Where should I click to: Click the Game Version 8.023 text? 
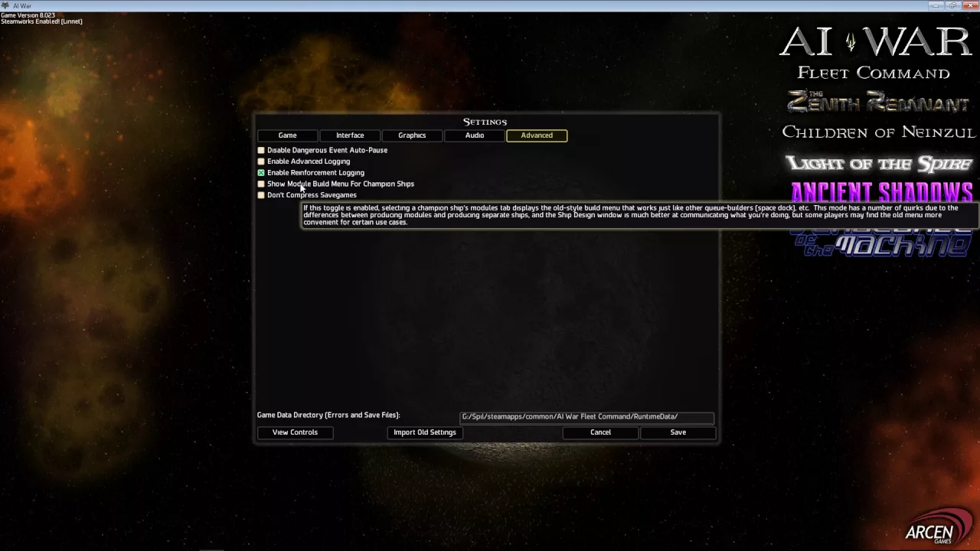pos(28,15)
